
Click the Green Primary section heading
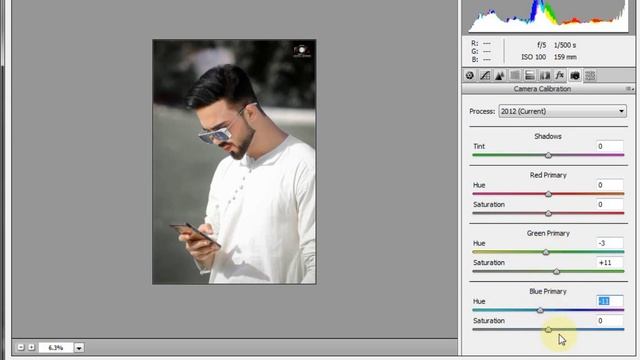(x=548, y=233)
